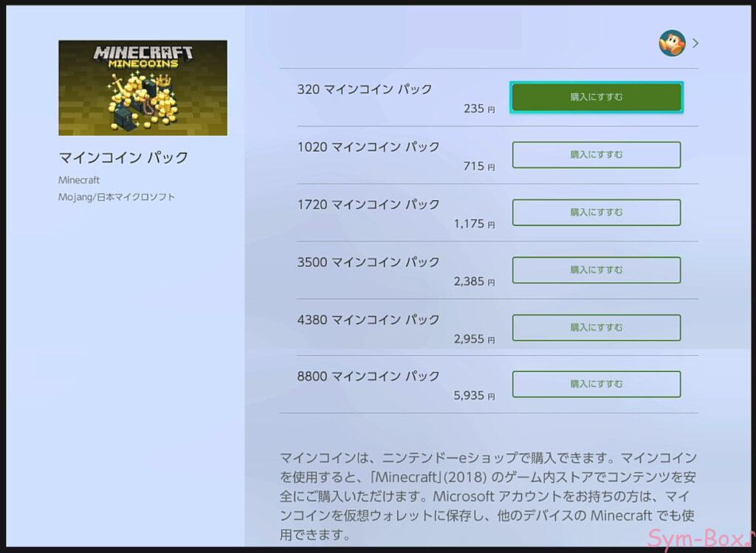Click the Mojang/日本マイクロソフト publisher text
756x553 pixels.
click(117, 196)
